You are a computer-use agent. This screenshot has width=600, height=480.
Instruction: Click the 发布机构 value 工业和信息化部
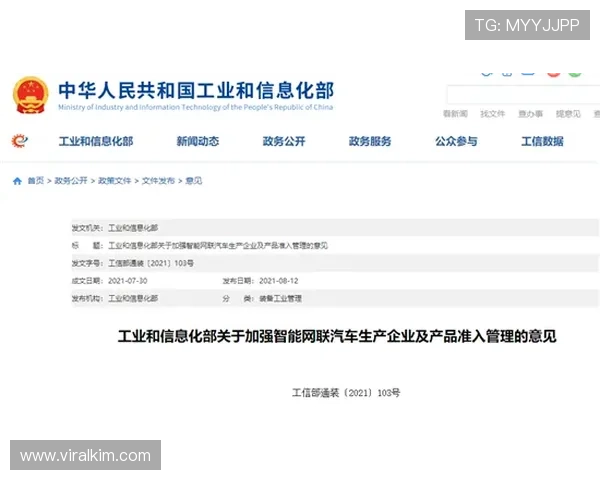[x=133, y=299]
